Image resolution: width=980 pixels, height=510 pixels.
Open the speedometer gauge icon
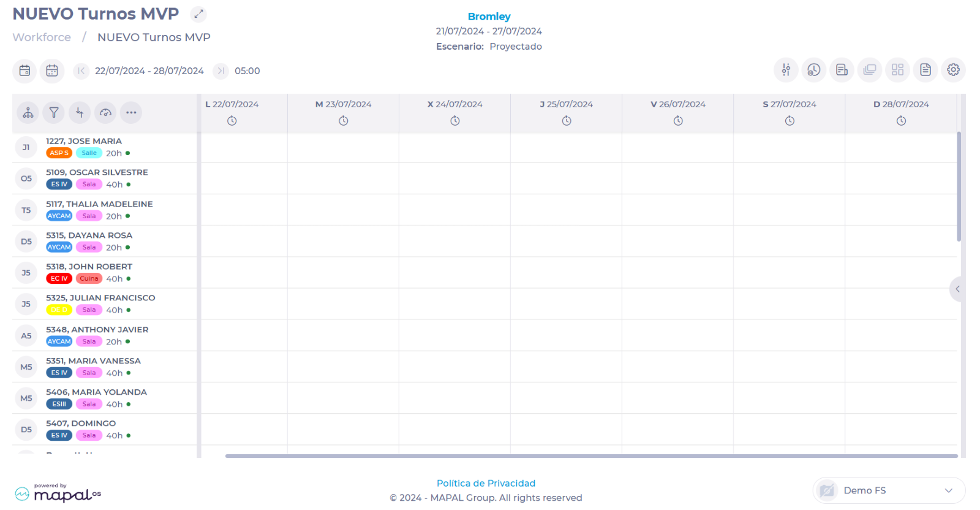[x=105, y=113]
